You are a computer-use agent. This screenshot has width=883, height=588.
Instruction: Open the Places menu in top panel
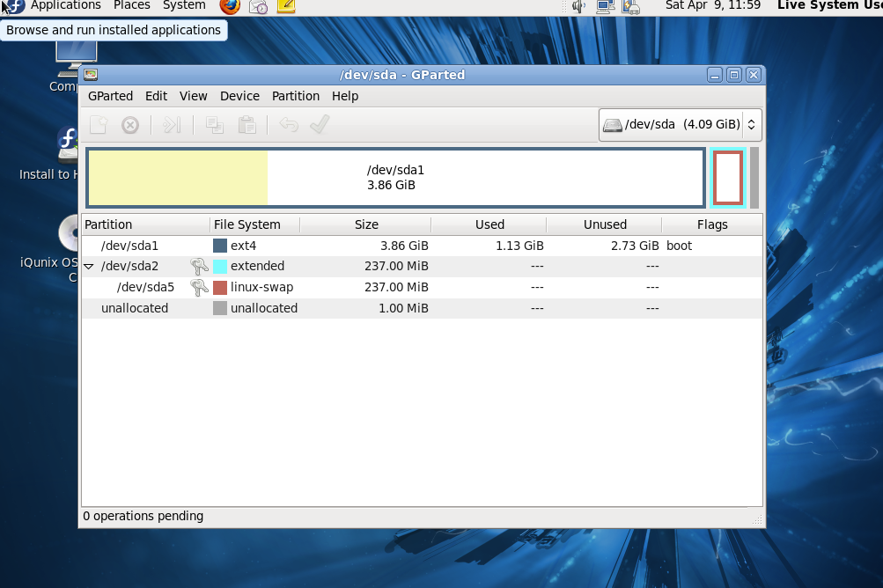pyautogui.click(x=132, y=5)
